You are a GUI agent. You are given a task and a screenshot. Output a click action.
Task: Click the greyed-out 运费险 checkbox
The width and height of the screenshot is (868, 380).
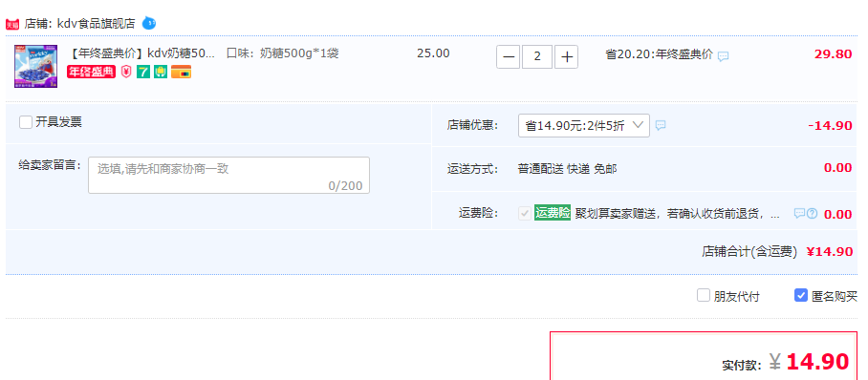click(x=524, y=214)
